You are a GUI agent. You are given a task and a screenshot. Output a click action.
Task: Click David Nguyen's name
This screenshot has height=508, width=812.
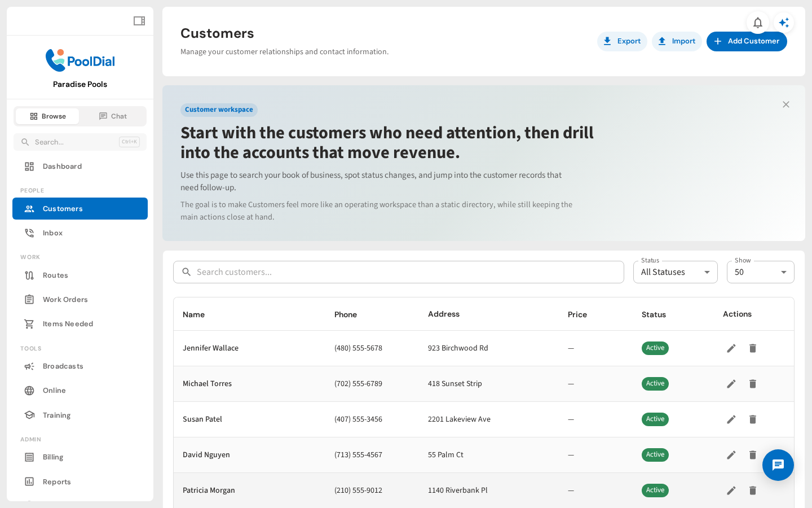(206, 455)
